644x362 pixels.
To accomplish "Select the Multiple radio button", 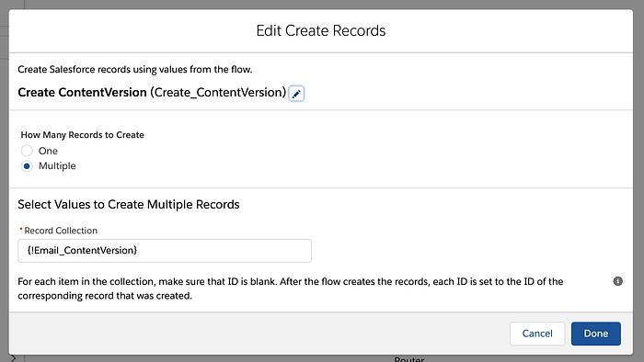I will coord(27,166).
